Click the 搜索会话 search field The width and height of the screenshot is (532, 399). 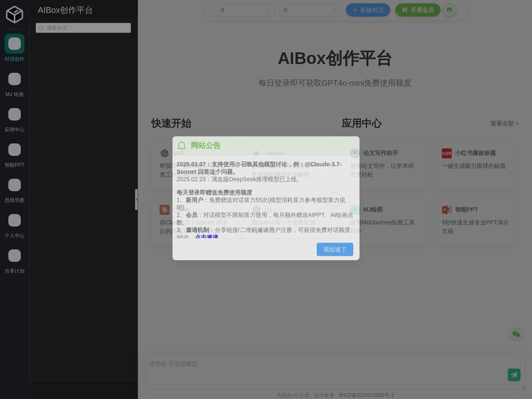click(x=83, y=28)
